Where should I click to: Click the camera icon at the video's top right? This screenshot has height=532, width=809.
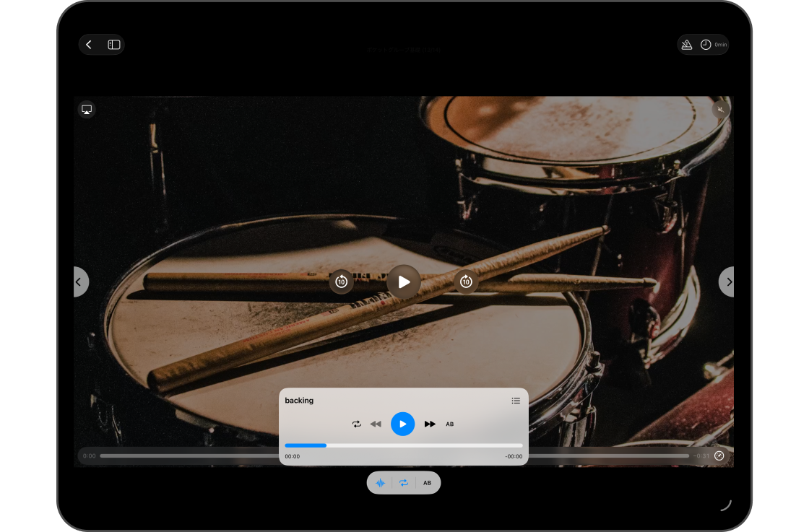pos(720,109)
